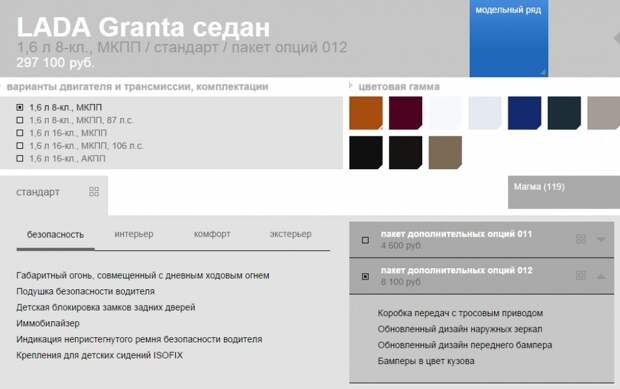This screenshot has height=389, width=620.
Task: Collapse options package 012 with up arrow
Action: pos(601,276)
